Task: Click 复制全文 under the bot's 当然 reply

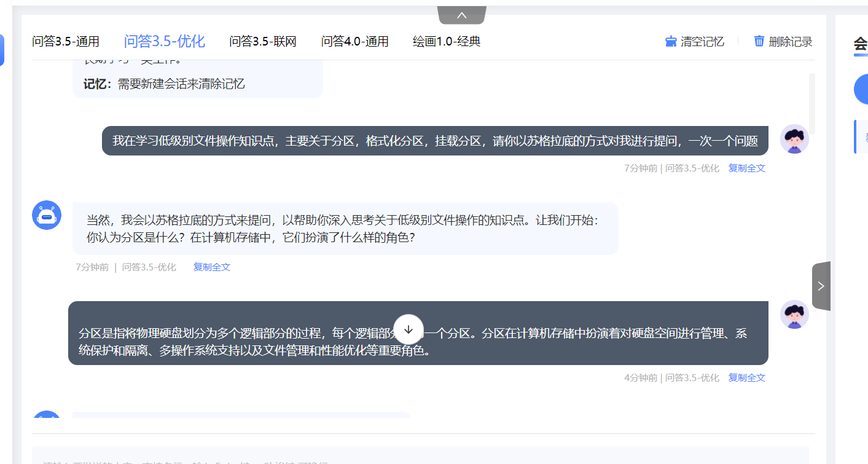Action: [x=212, y=267]
